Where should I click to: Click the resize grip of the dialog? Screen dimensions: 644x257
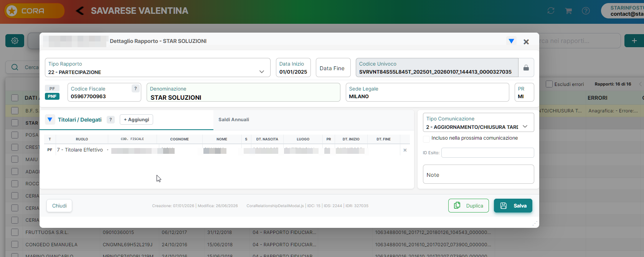(x=535, y=224)
